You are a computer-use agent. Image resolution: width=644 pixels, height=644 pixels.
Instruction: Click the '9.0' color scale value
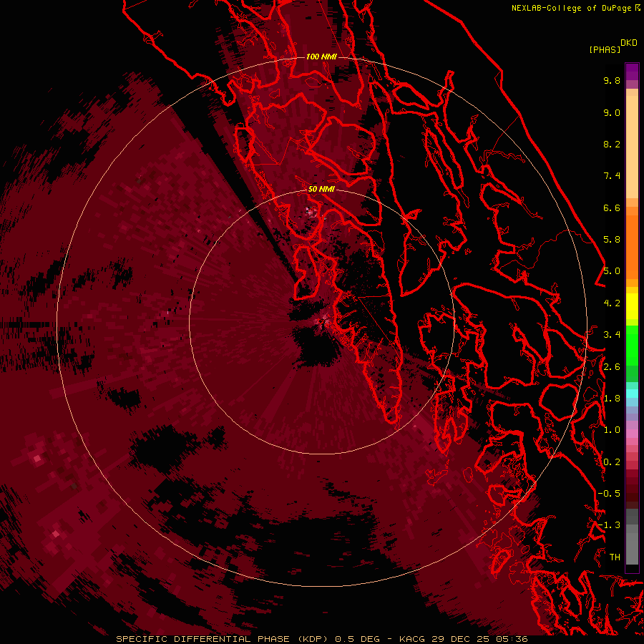point(612,113)
